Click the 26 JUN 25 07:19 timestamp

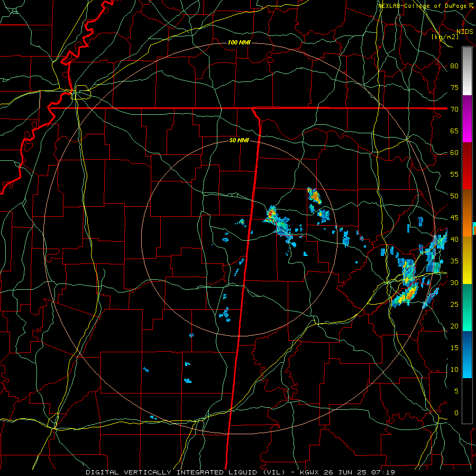click(x=360, y=472)
